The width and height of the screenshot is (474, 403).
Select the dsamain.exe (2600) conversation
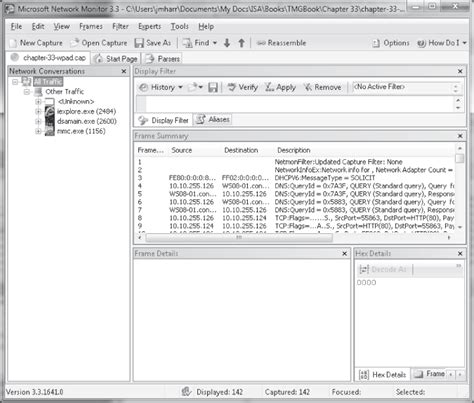point(87,121)
